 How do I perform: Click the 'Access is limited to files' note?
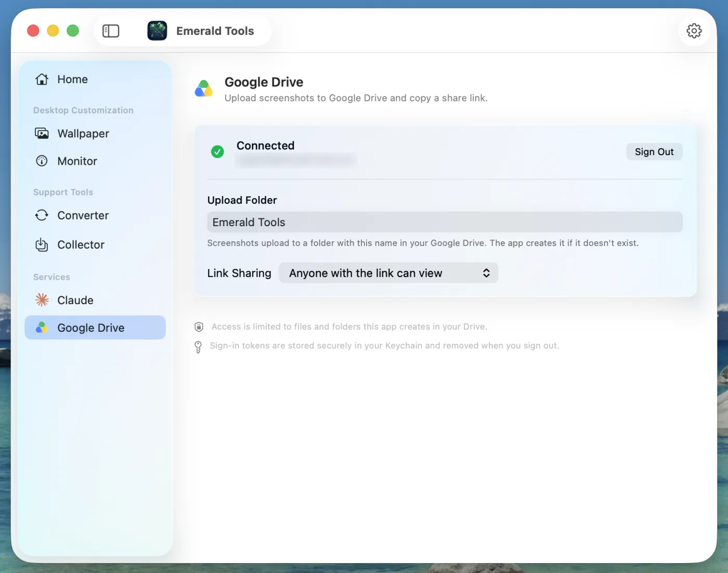coord(349,327)
